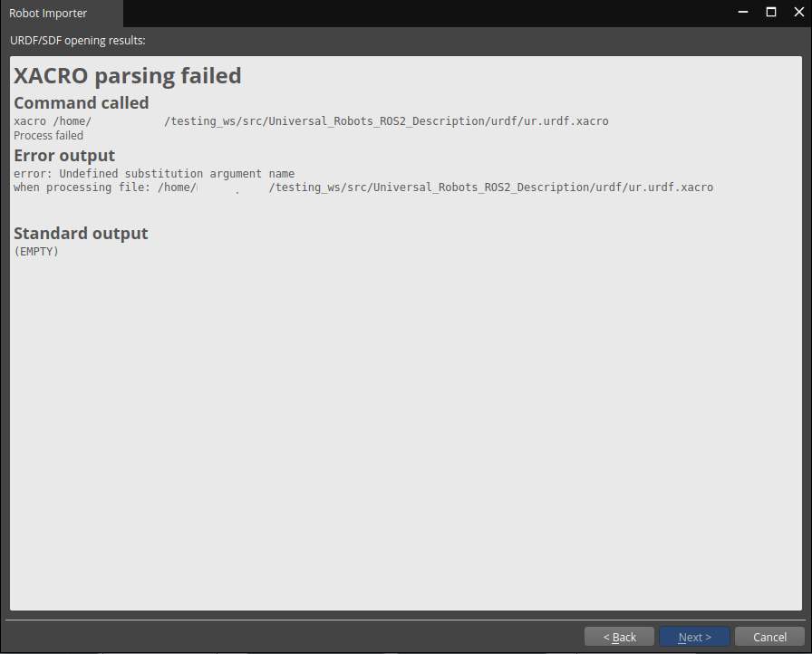Image resolution: width=812 pixels, height=654 pixels.
Task: Maximize the Robot Importer window
Action: pos(771,13)
